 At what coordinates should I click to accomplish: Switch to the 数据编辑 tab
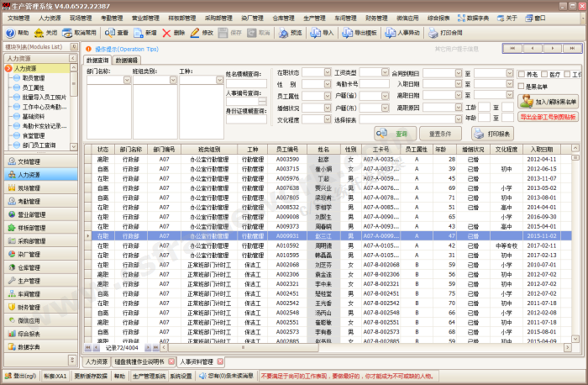[127, 61]
